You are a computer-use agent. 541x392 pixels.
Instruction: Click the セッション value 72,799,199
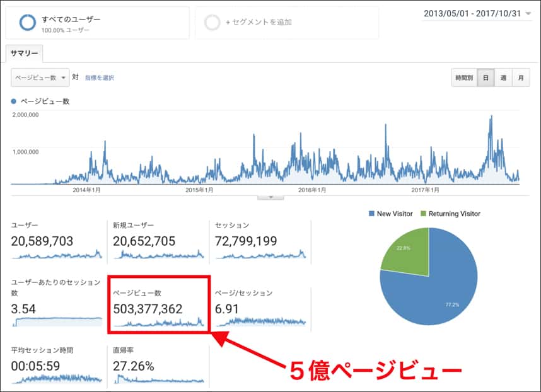(x=246, y=241)
